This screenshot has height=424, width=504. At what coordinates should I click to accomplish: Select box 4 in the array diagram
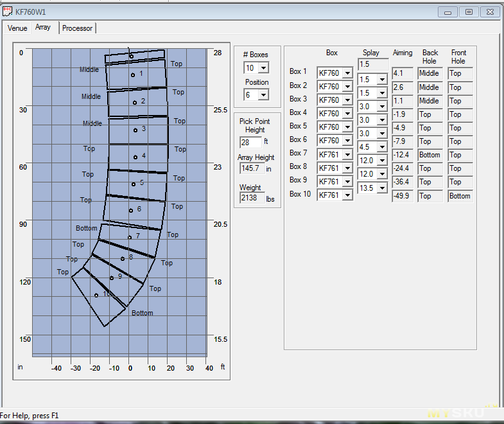(x=138, y=157)
